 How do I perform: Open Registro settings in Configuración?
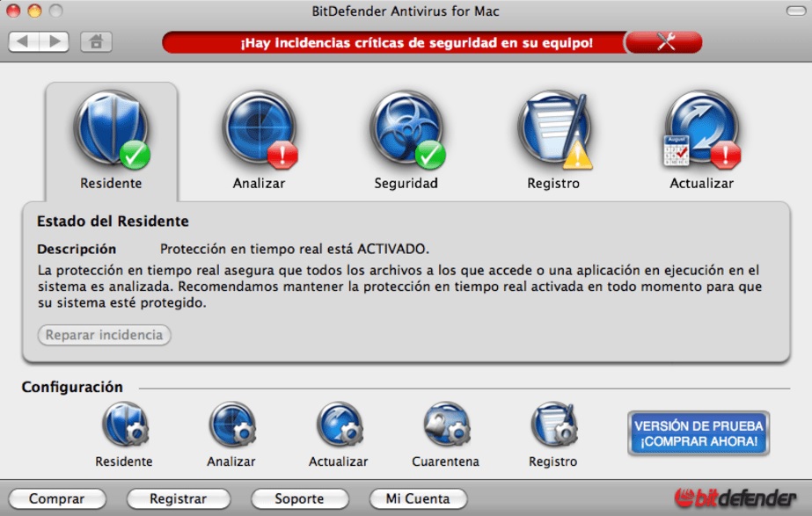[553, 435]
